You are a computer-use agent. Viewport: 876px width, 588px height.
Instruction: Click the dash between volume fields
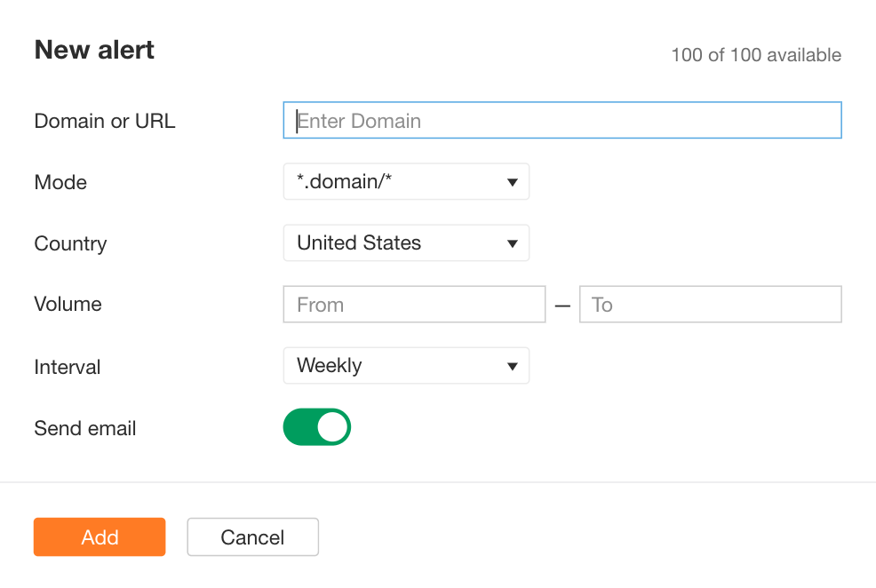562,304
